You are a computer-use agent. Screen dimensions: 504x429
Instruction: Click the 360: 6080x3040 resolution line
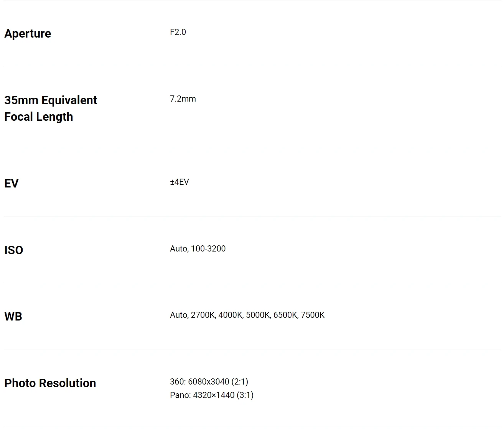coord(209,382)
